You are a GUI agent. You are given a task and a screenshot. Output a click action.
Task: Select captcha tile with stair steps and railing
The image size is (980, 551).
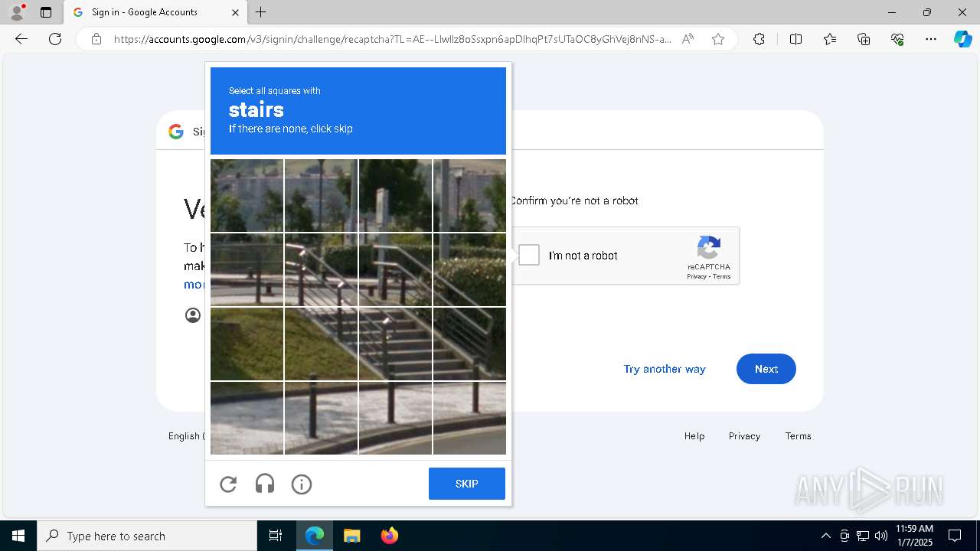click(395, 344)
